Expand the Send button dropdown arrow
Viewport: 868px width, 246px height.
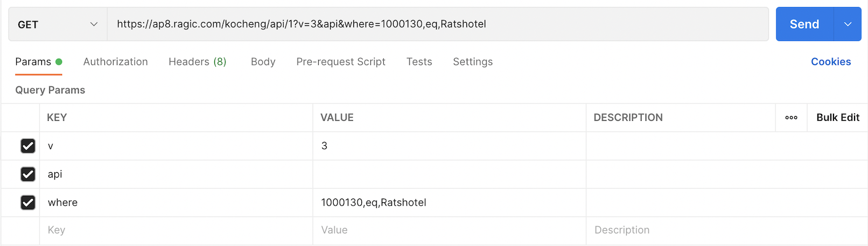click(x=848, y=24)
